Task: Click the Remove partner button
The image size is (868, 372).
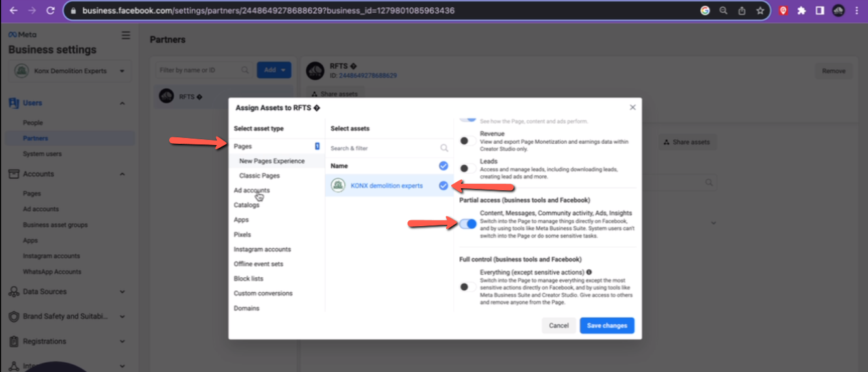Action: click(x=833, y=71)
